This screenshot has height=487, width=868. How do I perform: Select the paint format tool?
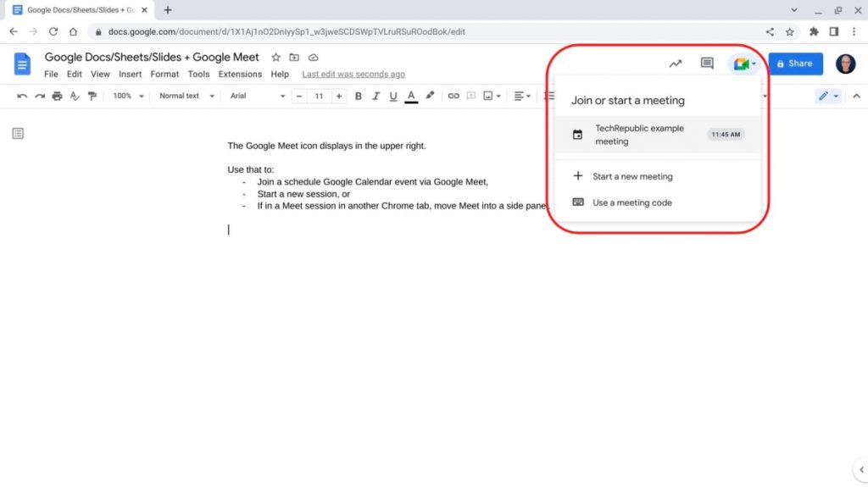[92, 97]
